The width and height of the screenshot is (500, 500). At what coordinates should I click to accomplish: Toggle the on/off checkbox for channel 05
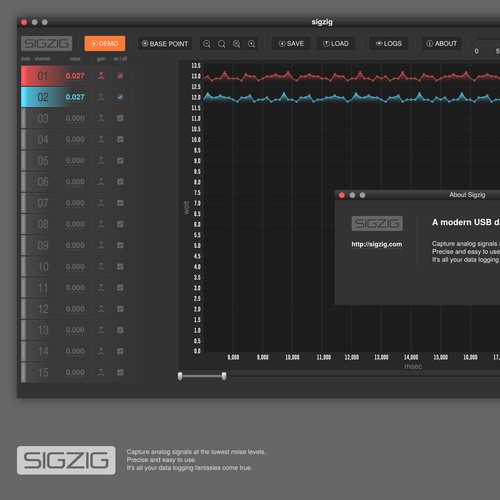120,160
